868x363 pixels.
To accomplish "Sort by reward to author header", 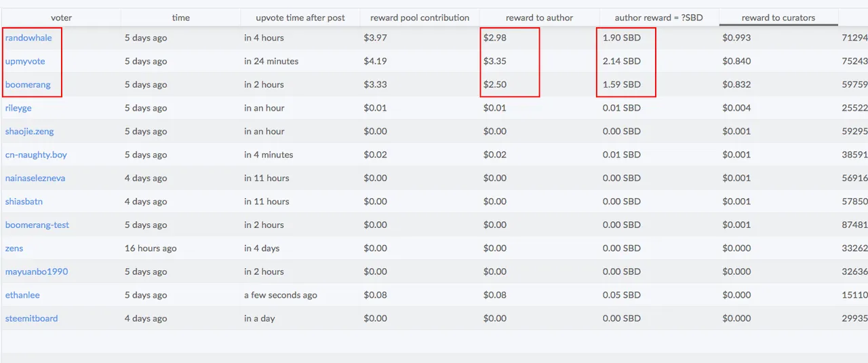I will point(540,18).
